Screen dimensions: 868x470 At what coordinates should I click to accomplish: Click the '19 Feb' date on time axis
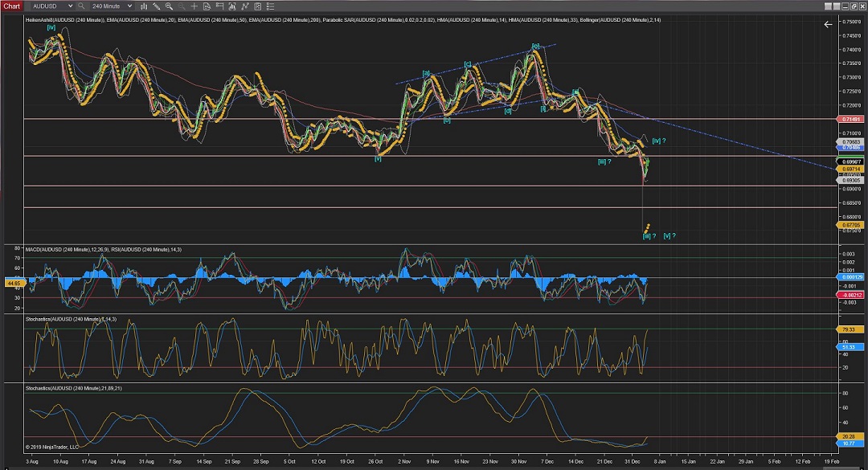(831, 462)
